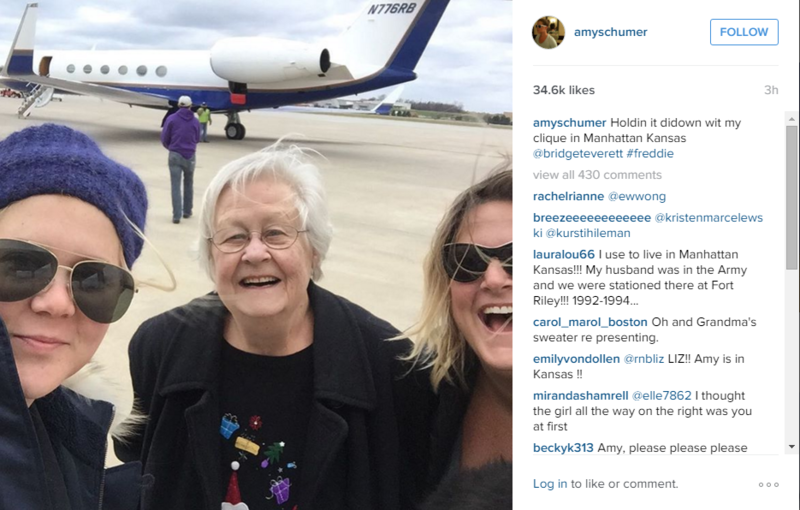Click the 3h post timestamp

tap(771, 90)
